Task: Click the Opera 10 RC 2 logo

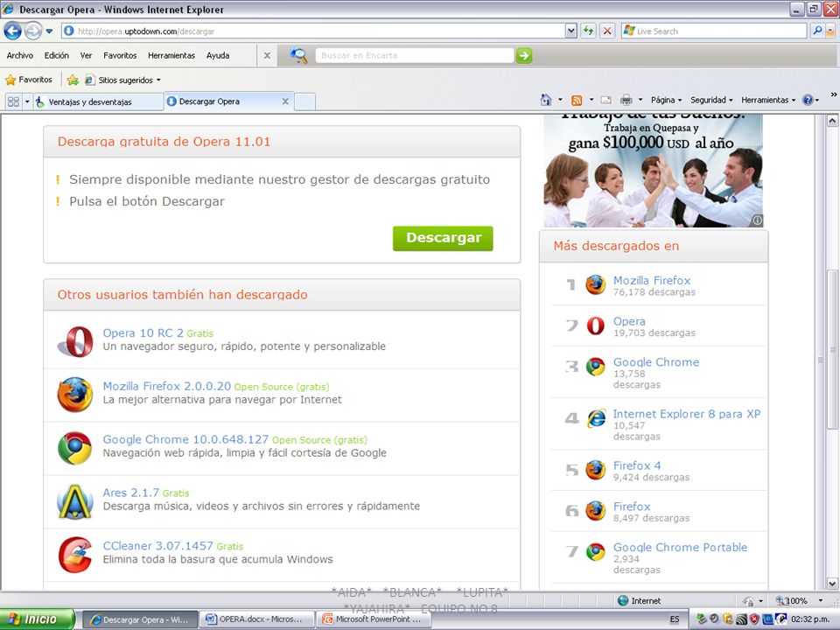Action: point(75,341)
